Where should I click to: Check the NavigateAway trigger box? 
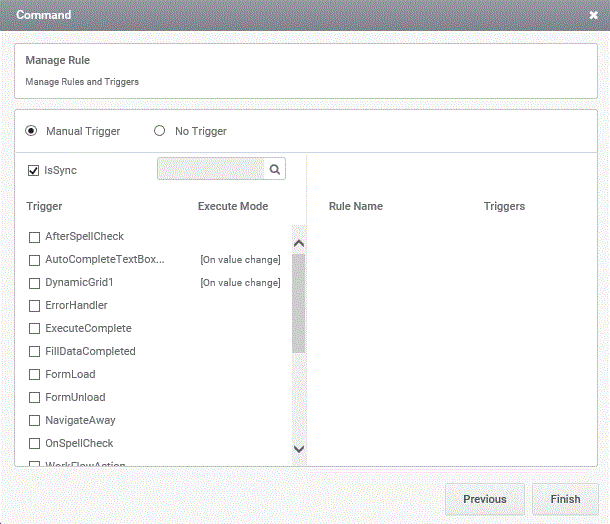click(x=35, y=421)
